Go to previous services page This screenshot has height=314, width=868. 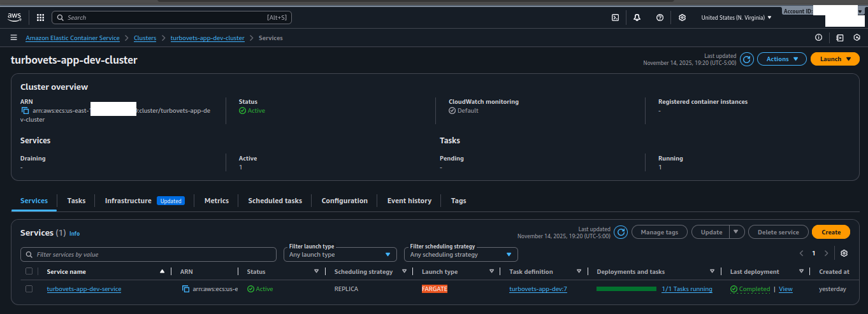click(x=802, y=253)
